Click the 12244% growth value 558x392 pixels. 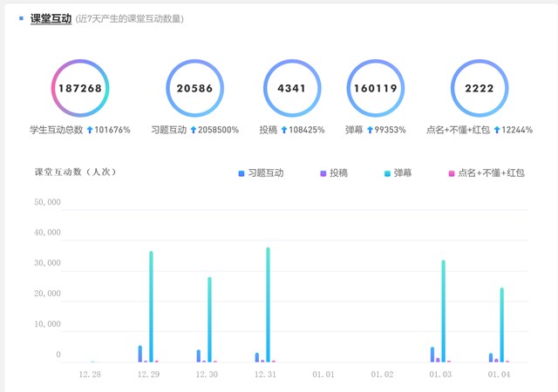coord(517,130)
